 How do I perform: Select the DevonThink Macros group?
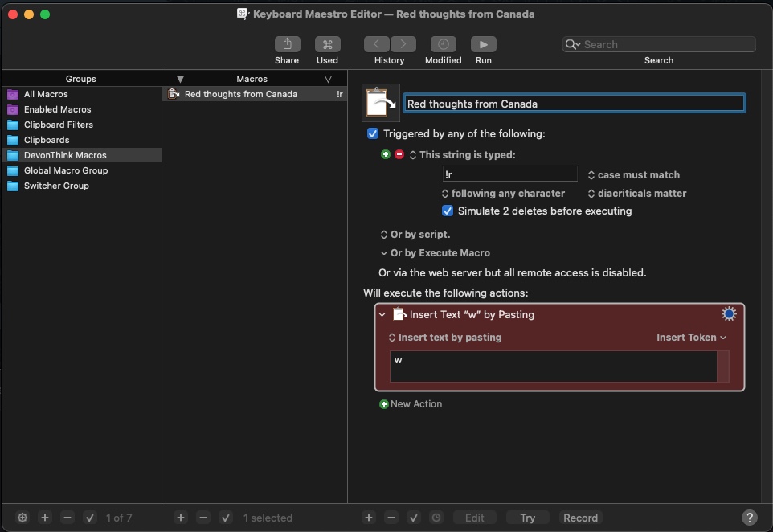coord(81,155)
